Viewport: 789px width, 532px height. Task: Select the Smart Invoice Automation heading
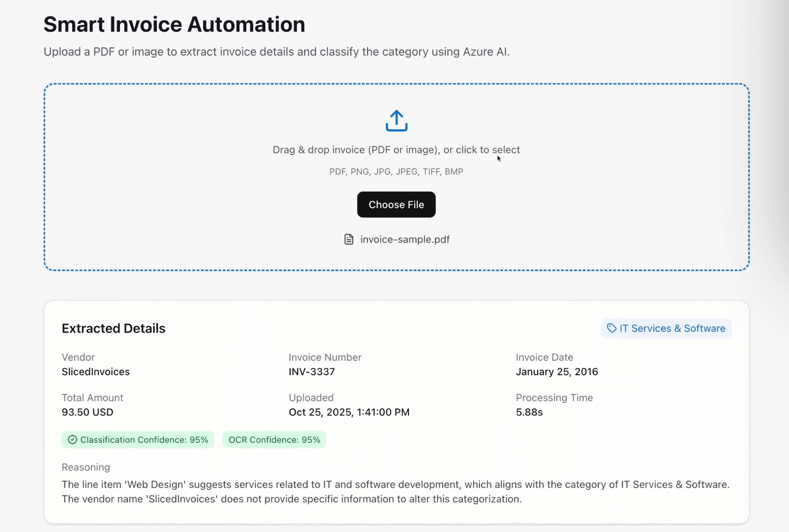(x=174, y=24)
